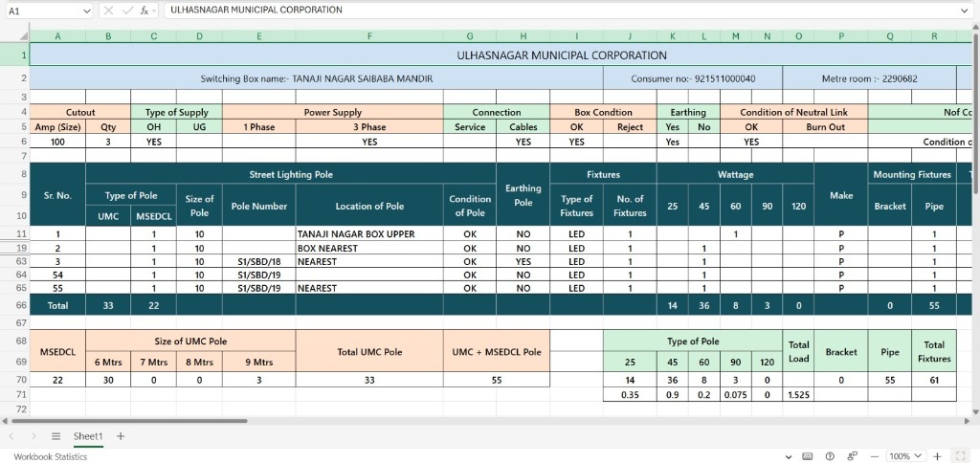Screen dimensions: 980x463
Task: Open the help circle icon in status bar
Action: [830, 456]
